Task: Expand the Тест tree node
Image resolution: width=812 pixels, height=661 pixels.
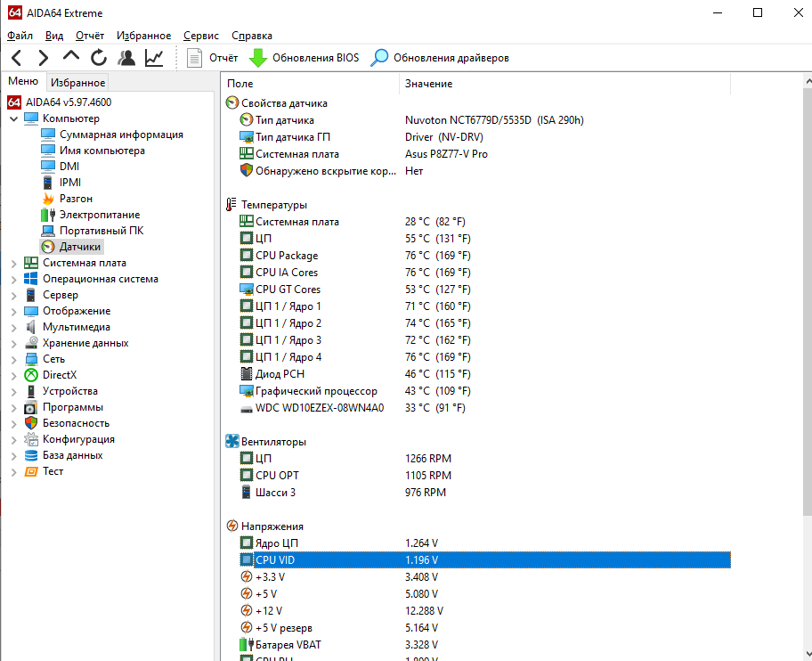Action: tap(14, 472)
